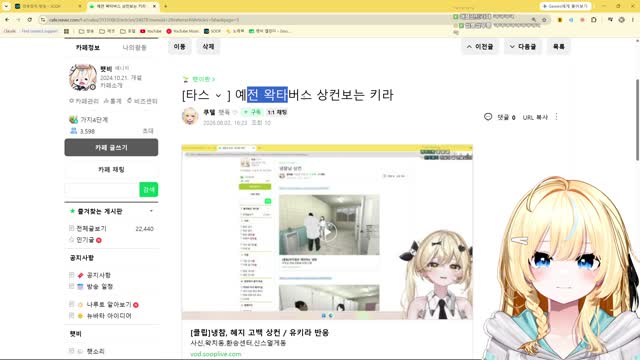Viewport: 640px width, 360px height.
Task: Click the page vertical scrollbar
Action: (638, 120)
